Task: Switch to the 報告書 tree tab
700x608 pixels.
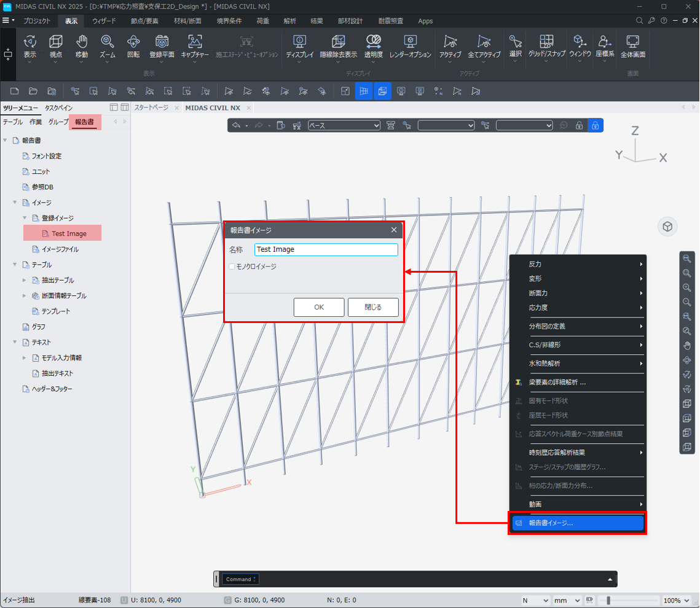Action: click(84, 122)
